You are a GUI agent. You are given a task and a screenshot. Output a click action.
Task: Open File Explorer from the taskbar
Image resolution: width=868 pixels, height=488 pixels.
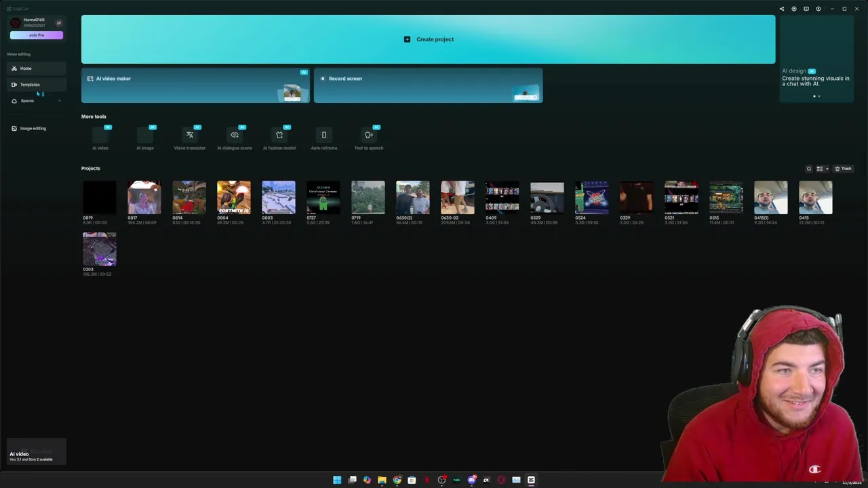click(x=382, y=480)
